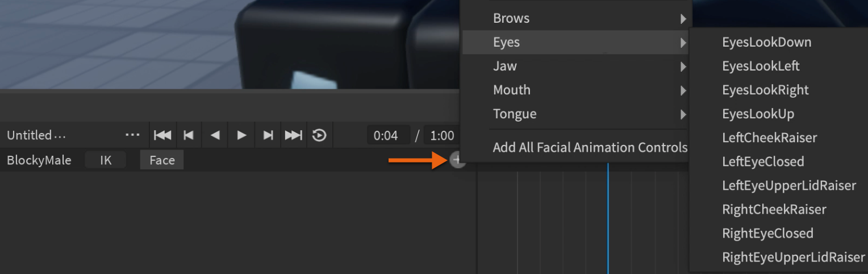Image resolution: width=868 pixels, height=274 pixels.
Task: Choose LeftEyeClosed in the submenu
Action: coord(763,161)
